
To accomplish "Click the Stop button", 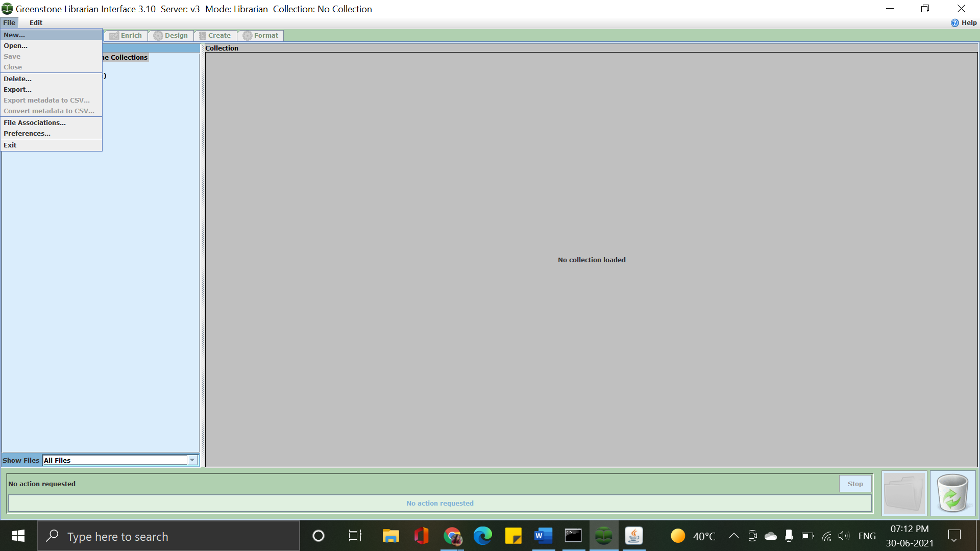I will [855, 484].
